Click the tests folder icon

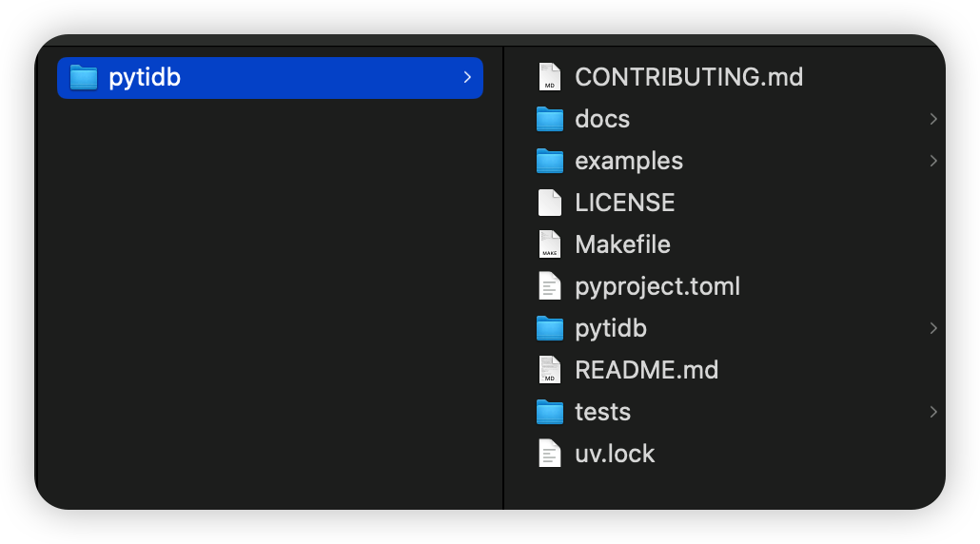coord(550,412)
